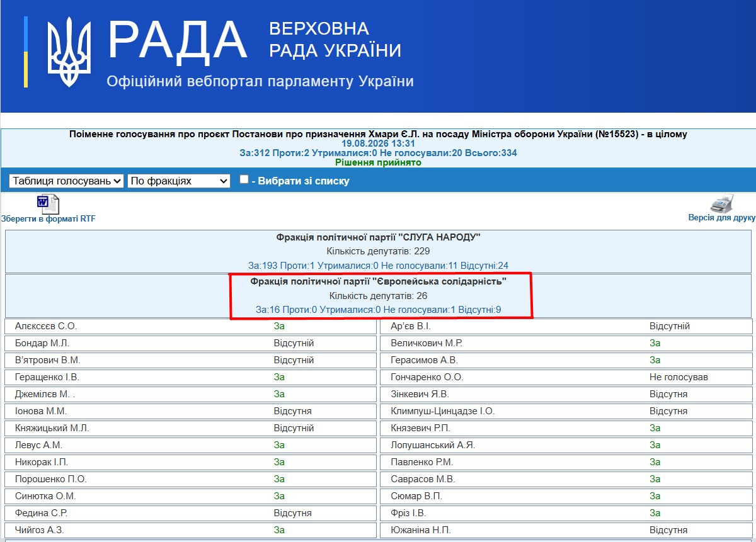Click Рішення прийнято status text
The height and width of the screenshot is (542, 756).
(x=378, y=162)
